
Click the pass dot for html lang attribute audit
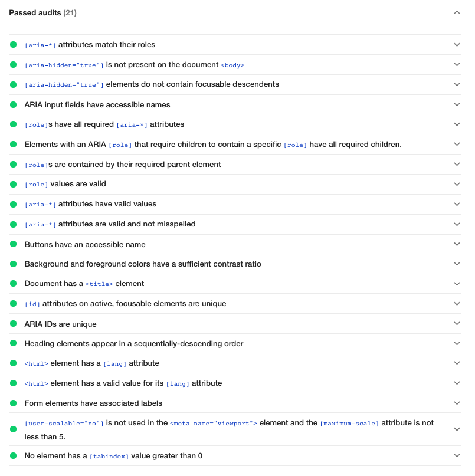[x=14, y=363]
